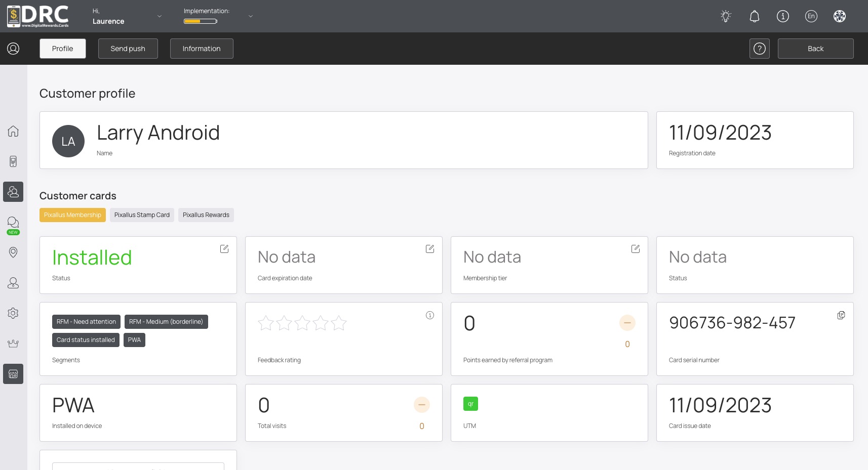Edit the Card expiration date

430,249
